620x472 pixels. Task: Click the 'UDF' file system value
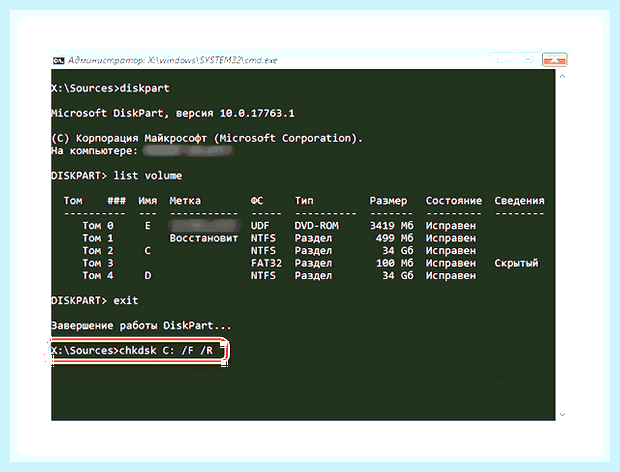click(260, 226)
